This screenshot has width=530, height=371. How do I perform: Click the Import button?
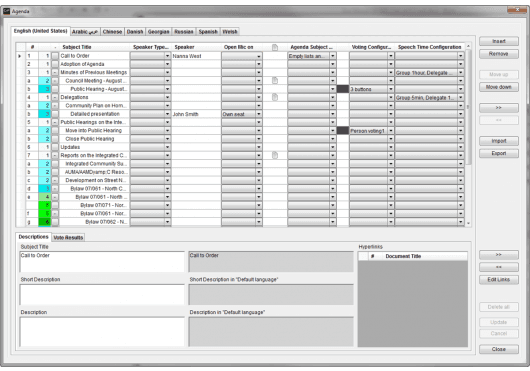click(x=499, y=141)
